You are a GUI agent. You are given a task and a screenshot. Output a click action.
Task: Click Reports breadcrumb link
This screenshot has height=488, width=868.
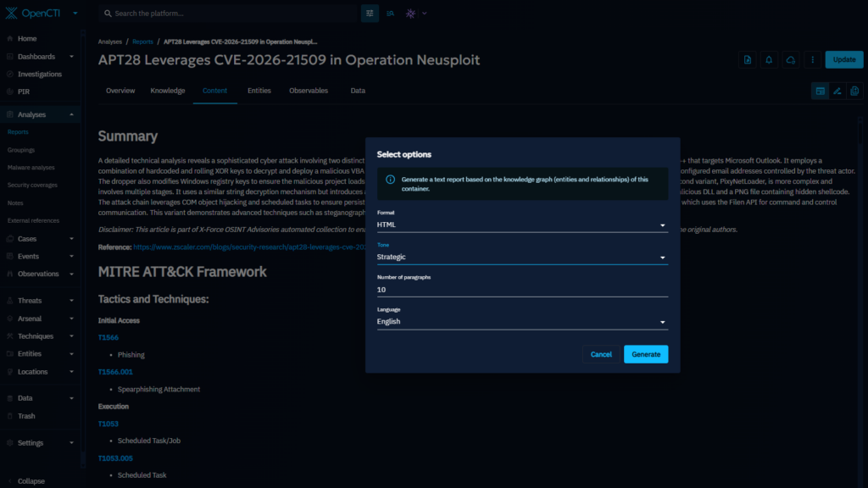(142, 42)
